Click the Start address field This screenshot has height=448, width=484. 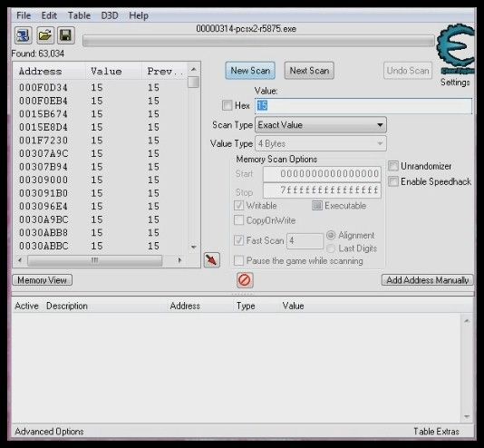click(322, 174)
